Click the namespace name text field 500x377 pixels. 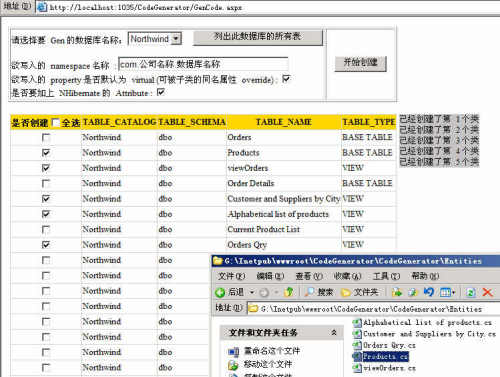pyautogui.click(x=203, y=64)
